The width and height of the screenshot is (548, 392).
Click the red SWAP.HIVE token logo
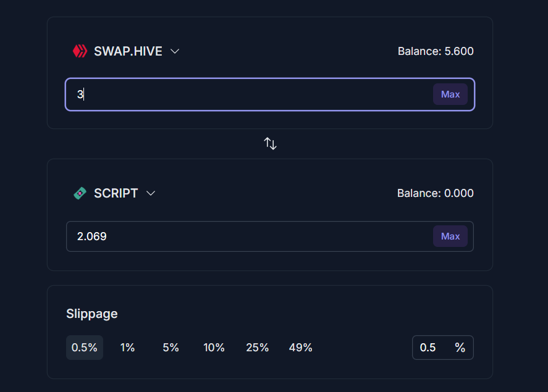80,51
